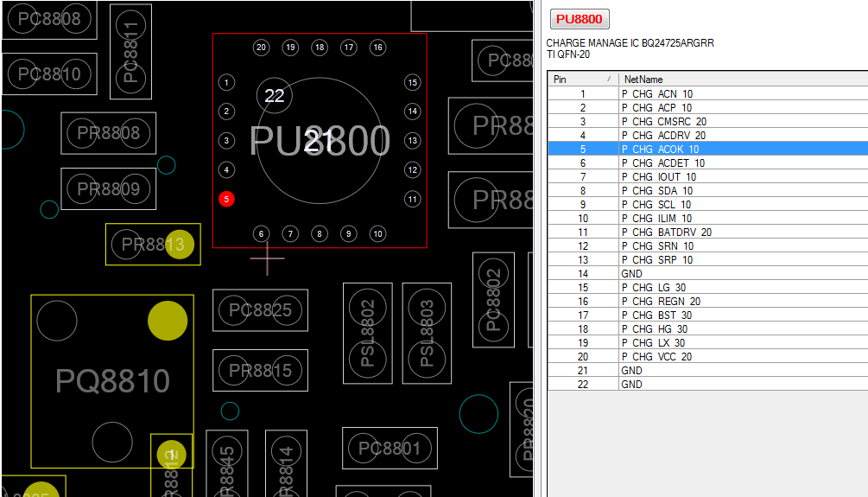Select component PR8813 on the board
Viewport: 868px width, 497px height.
click(153, 245)
